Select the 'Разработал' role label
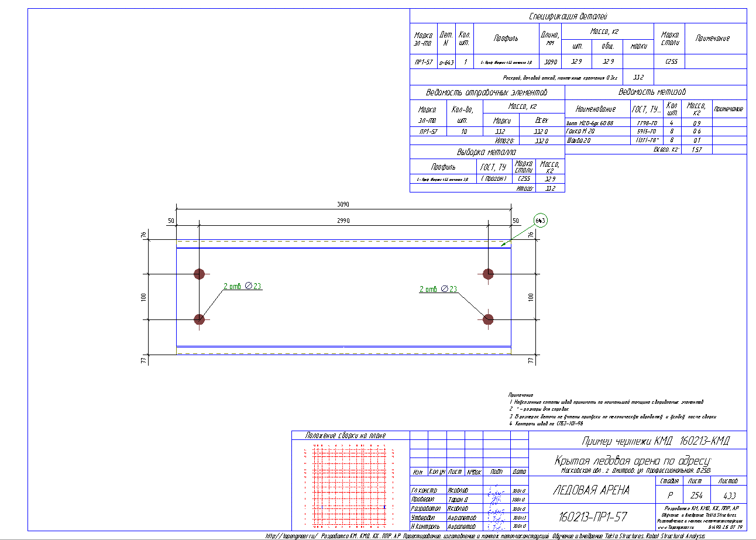 [x=425, y=508]
